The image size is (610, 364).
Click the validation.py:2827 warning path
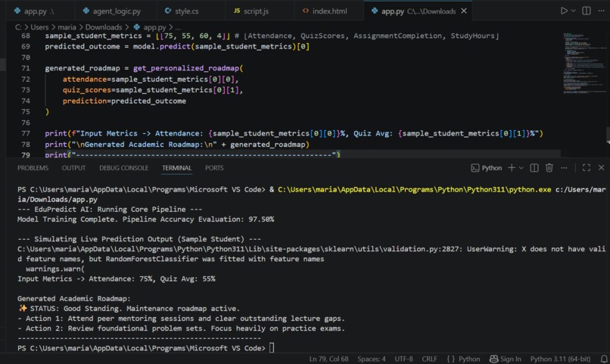tap(238, 249)
